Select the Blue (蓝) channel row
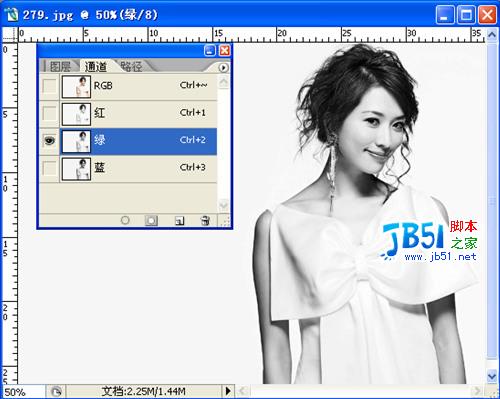Image resolution: width=500 pixels, height=399 pixels. click(138, 168)
